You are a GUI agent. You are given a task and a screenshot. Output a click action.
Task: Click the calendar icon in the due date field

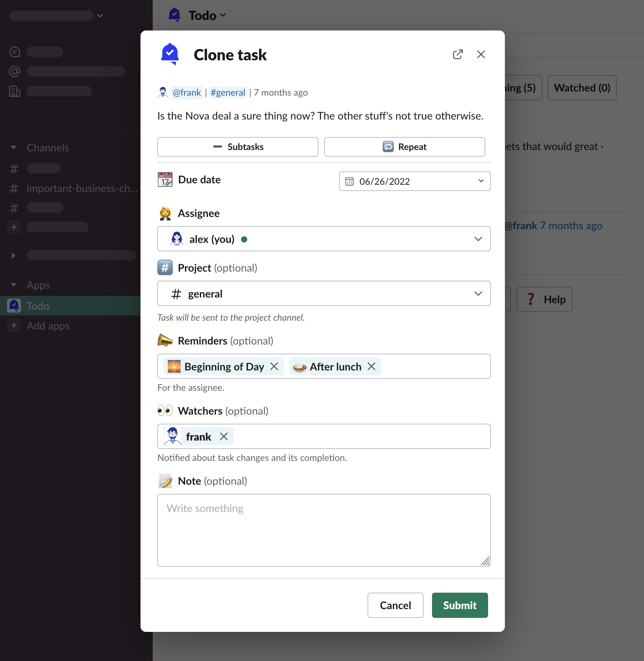coord(349,181)
